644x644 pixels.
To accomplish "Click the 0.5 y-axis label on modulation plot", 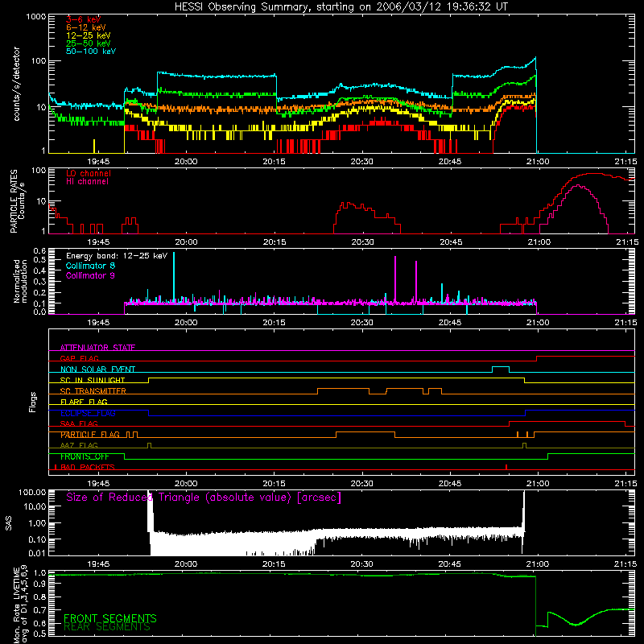I will 39,259.
